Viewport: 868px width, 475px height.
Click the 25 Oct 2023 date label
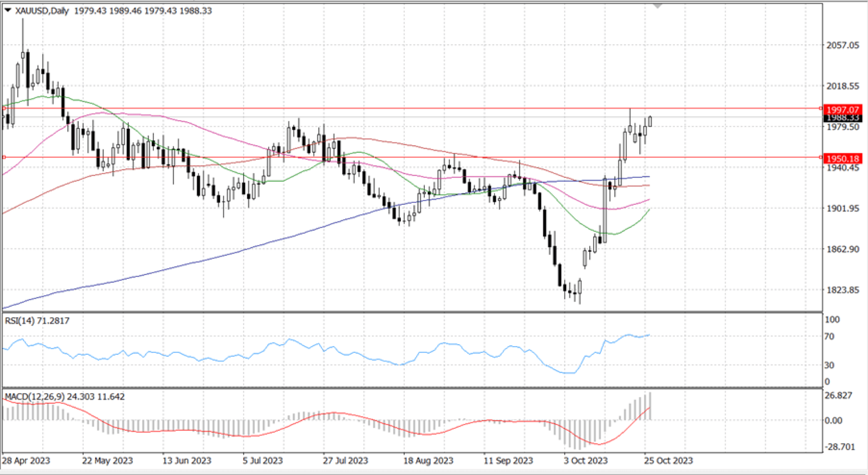pos(668,460)
